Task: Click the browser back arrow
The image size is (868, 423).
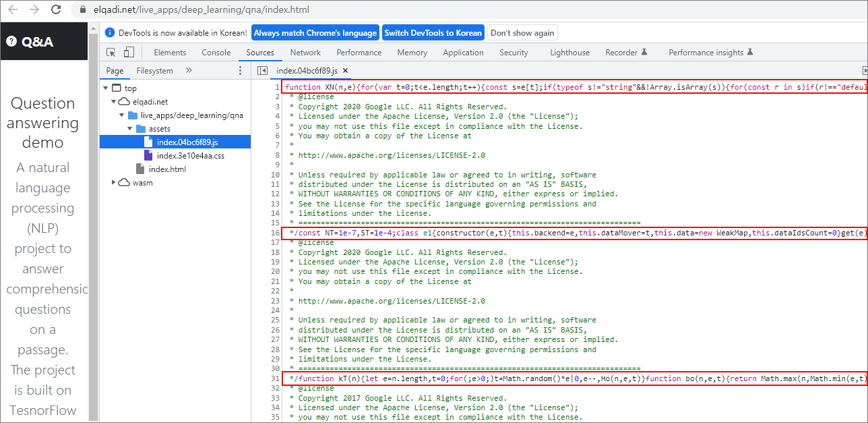Action: (x=13, y=11)
